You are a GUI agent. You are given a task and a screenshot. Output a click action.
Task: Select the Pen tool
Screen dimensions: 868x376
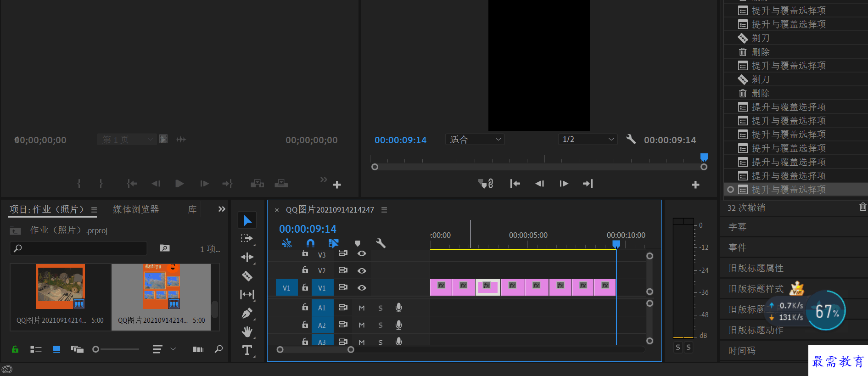pos(247,313)
